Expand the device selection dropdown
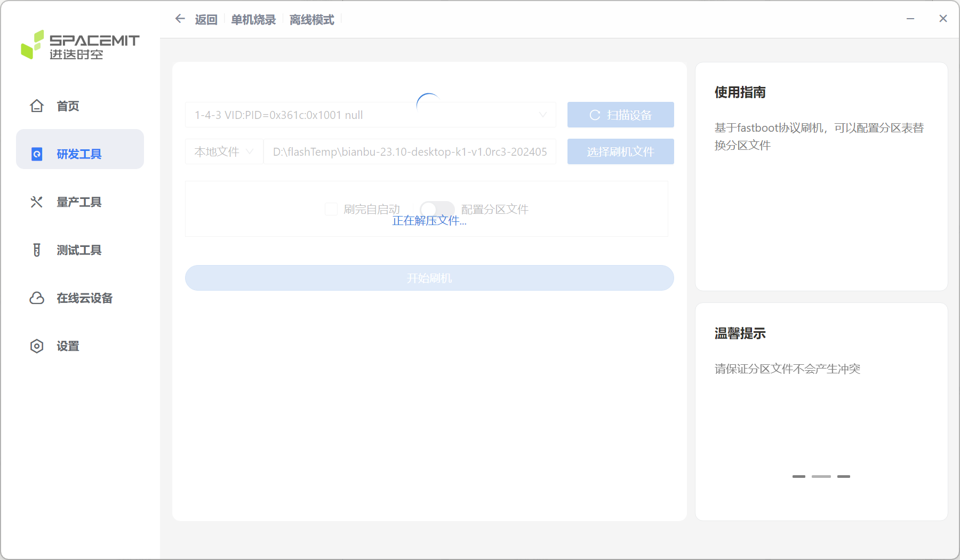960x560 pixels. (370, 115)
